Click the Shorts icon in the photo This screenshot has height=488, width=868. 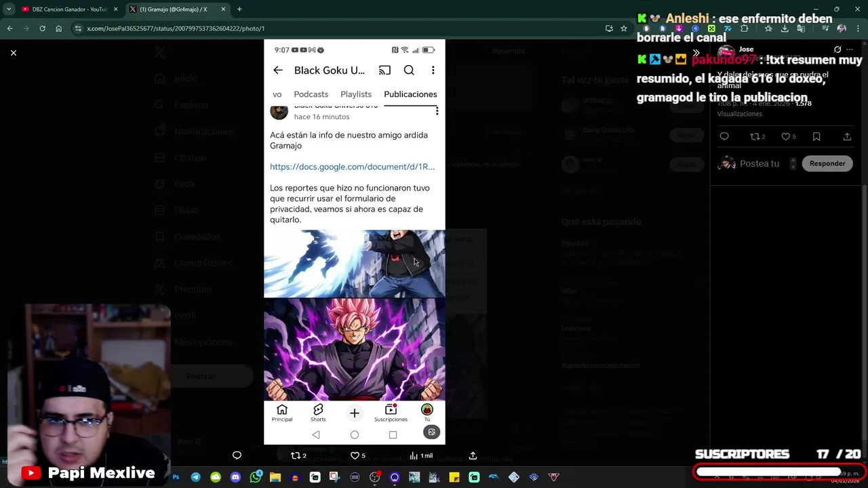318,413
